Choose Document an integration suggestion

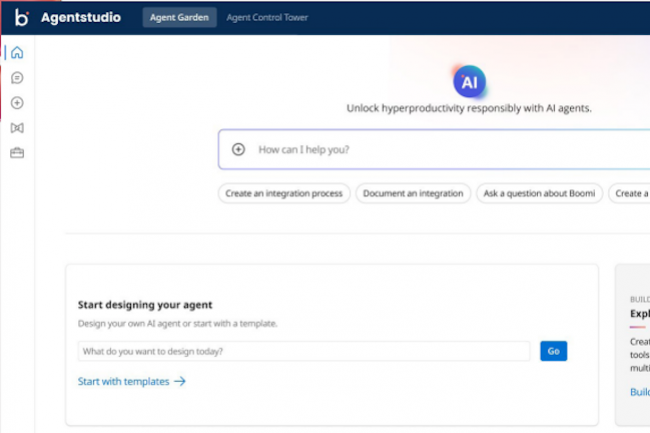point(413,194)
